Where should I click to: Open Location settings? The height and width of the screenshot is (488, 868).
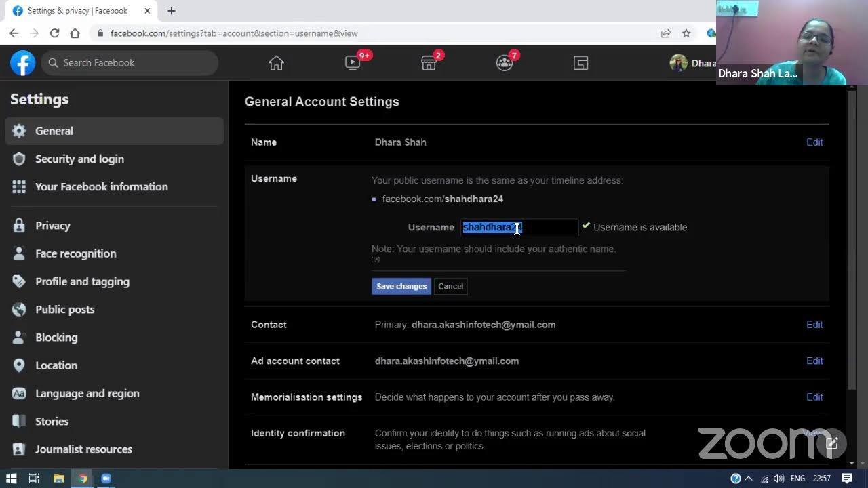pyautogui.click(x=114, y=365)
